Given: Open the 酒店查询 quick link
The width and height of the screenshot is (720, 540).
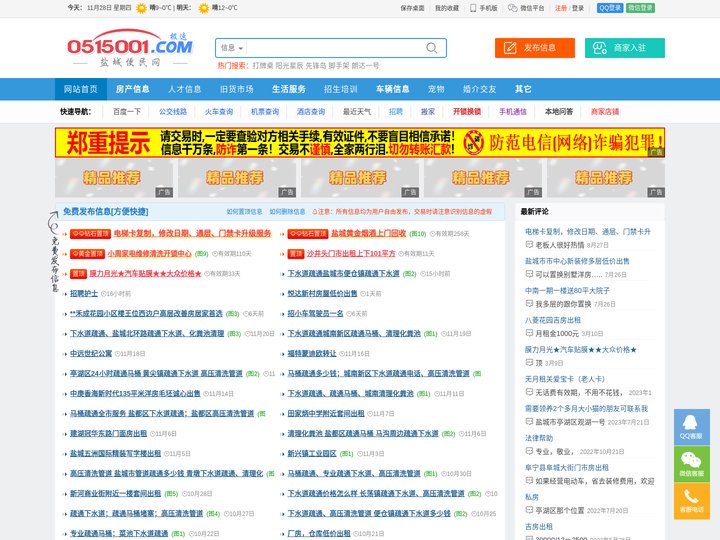Looking at the screenshot, I should (x=311, y=112).
